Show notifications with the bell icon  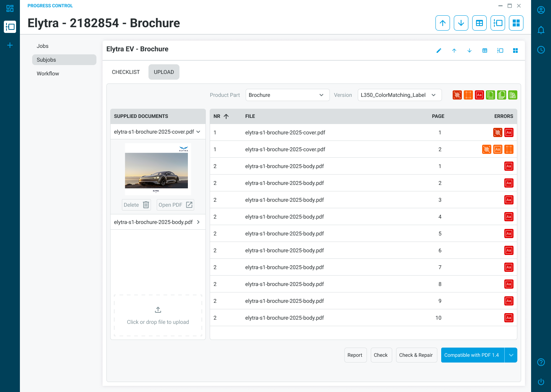pos(541,30)
